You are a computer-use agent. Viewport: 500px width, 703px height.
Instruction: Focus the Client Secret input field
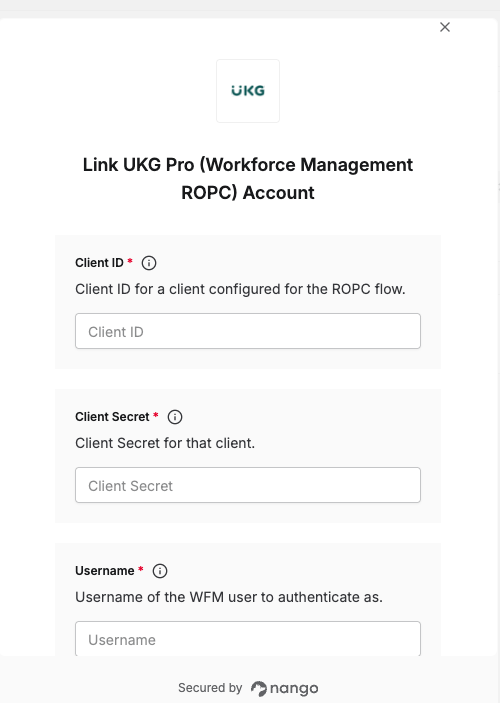point(248,485)
